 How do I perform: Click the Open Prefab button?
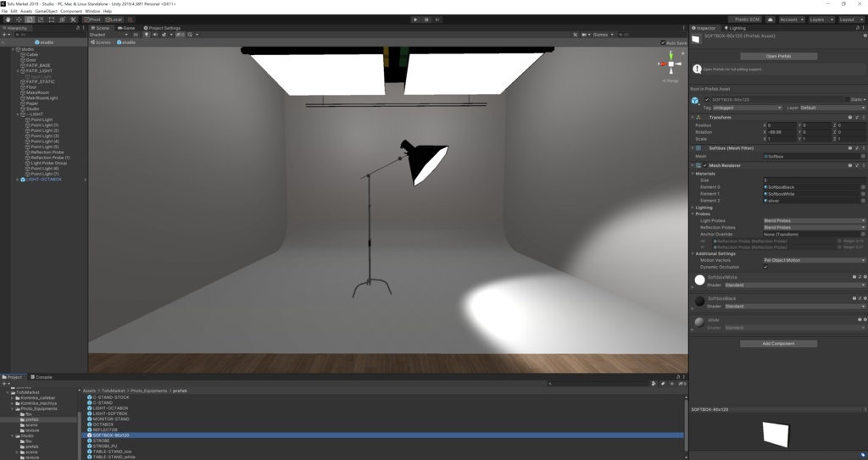click(x=778, y=56)
